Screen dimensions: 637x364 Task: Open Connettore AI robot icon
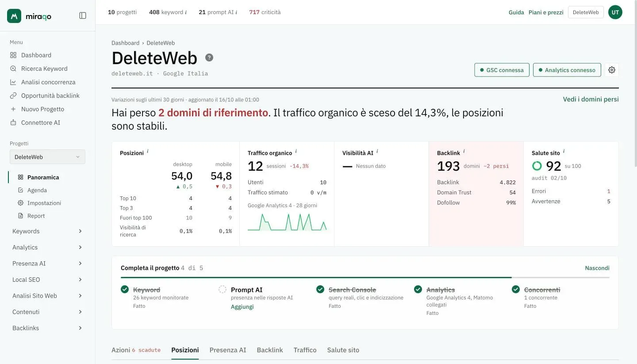click(13, 123)
